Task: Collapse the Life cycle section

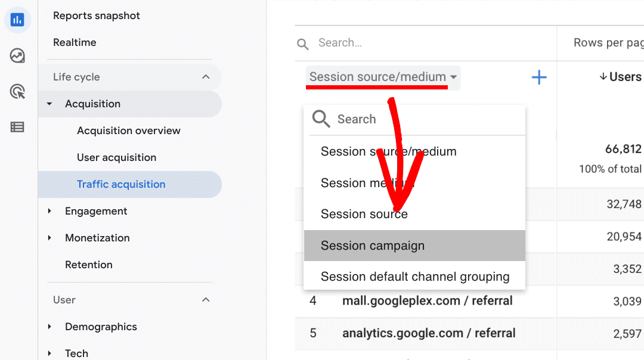Action: 206,76
